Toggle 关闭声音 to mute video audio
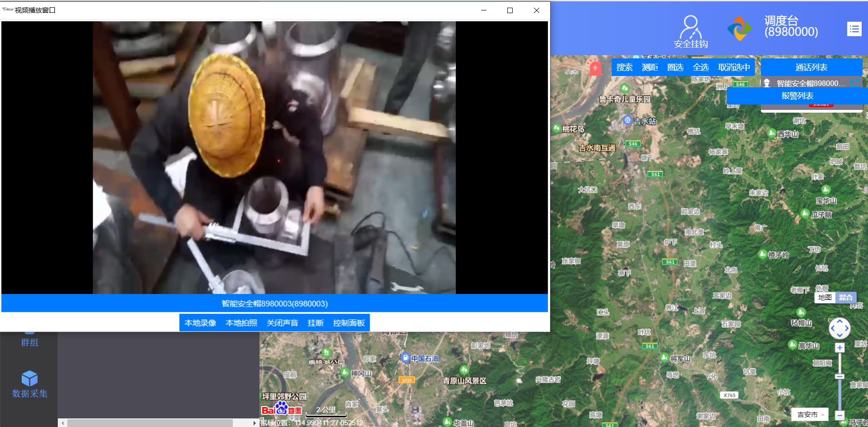 [x=282, y=323]
